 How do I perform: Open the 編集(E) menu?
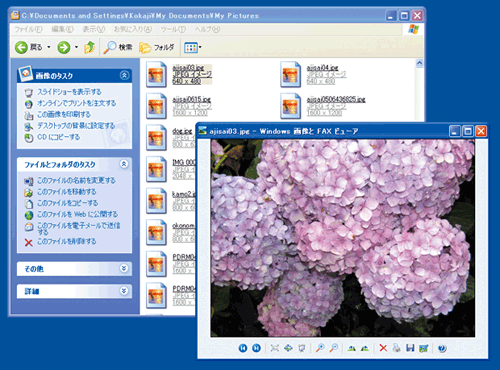point(62,29)
